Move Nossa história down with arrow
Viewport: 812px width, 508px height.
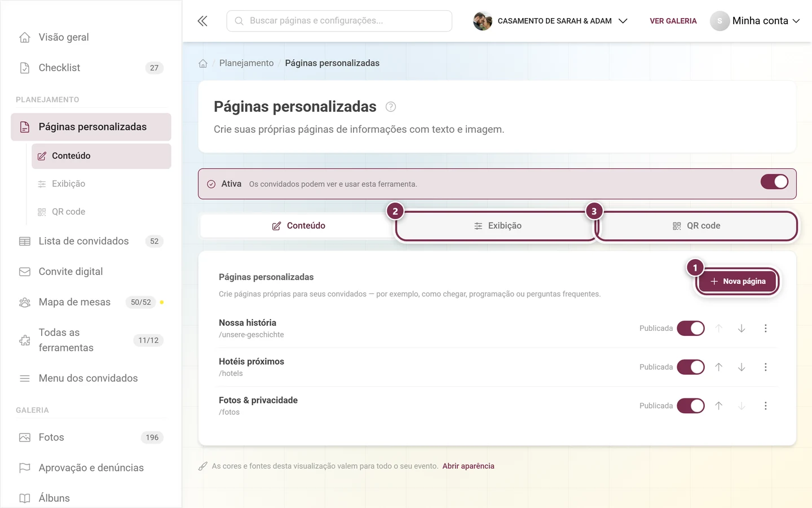742,329
